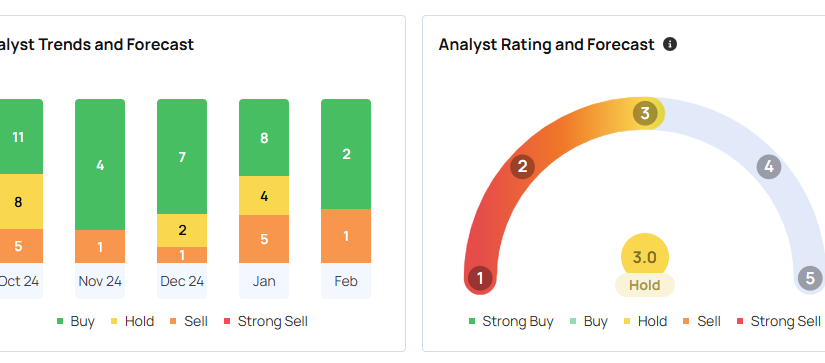This screenshot has height=363, width=825.
Task: Toggle the Sell legend in trends chart
Action: tap(189, 321)
